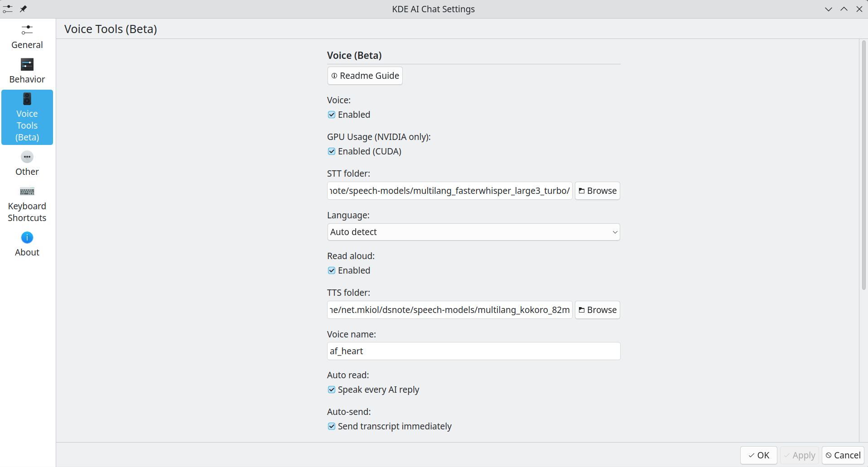Screen dimensions: 868x467
Task: Open the Behavior settings page icon
Action: [27, 64]
